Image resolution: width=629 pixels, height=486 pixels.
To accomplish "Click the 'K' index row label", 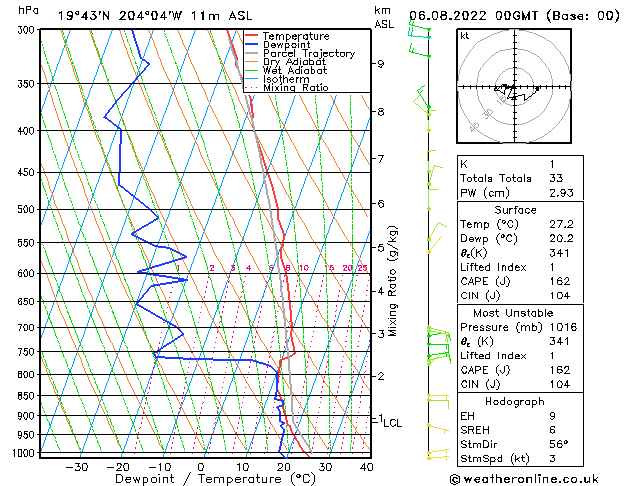I will (464, 164).
